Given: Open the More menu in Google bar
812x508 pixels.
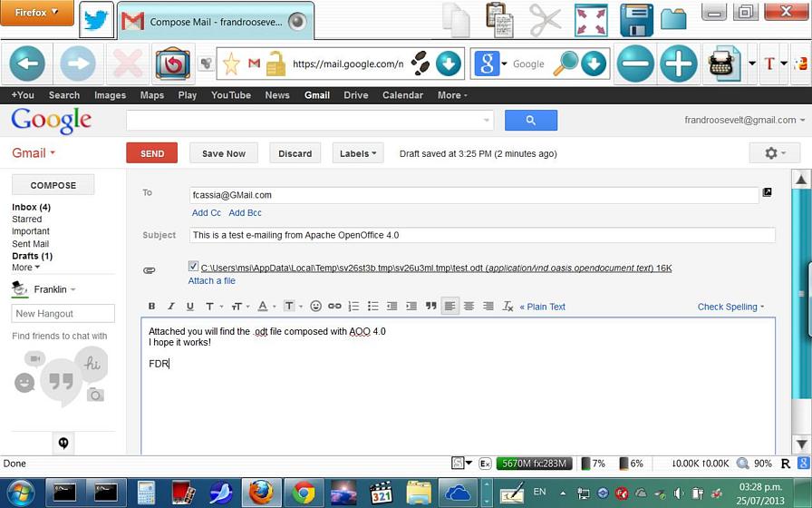Looking at the screenshot, I should 452,95.
